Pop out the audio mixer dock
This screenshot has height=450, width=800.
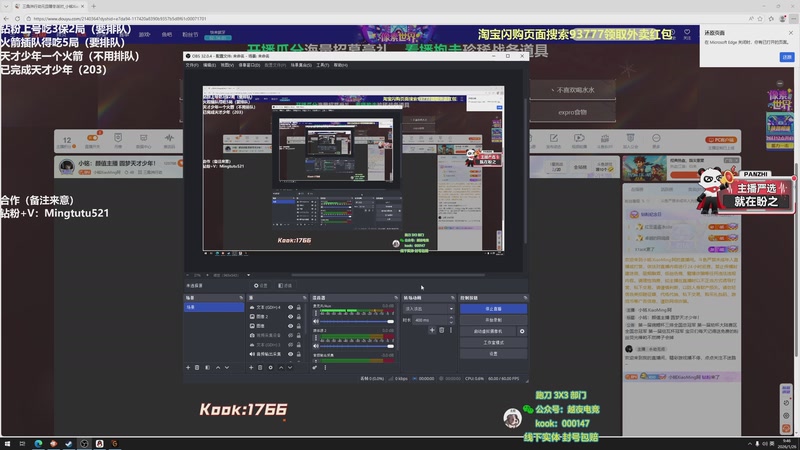click(396, 298)
